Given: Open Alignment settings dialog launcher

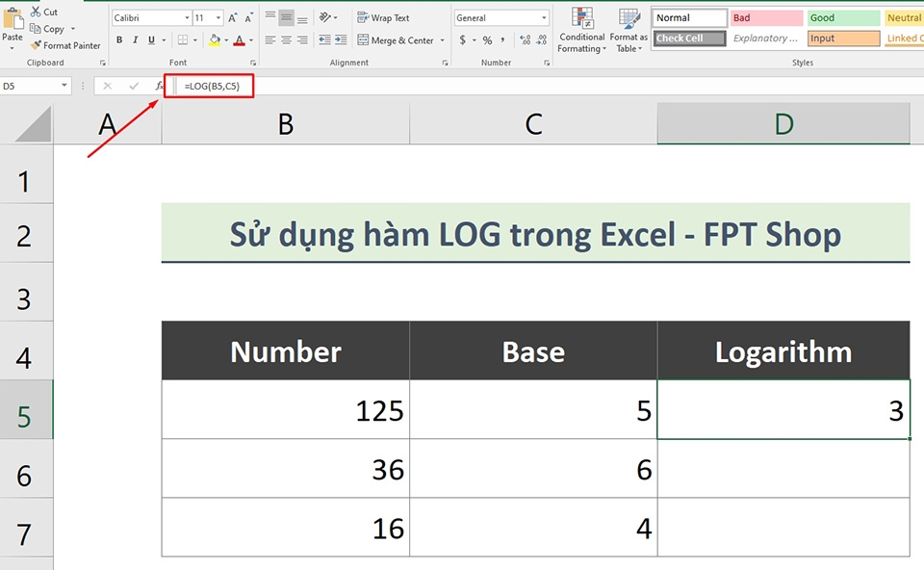Looking at the screenshot, I should pos(445,63).
